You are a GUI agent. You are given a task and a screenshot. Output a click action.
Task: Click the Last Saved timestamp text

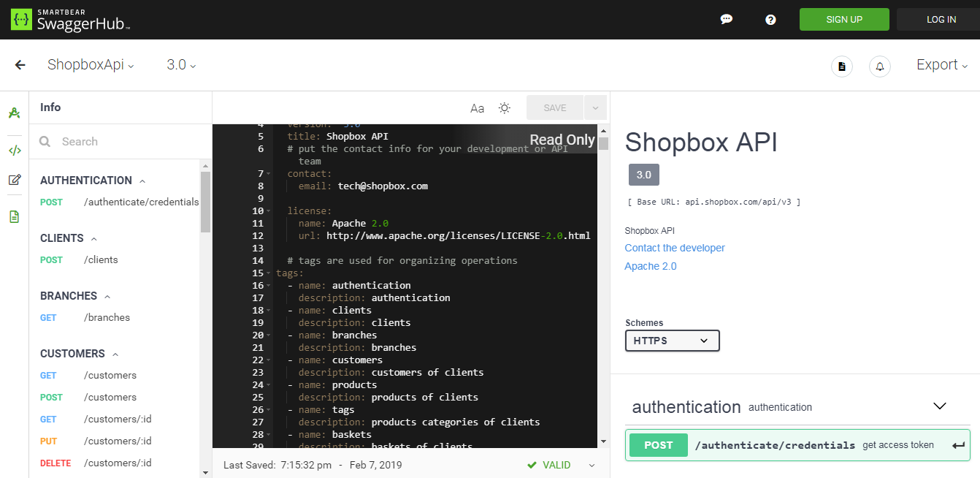[x=313, y=465]
